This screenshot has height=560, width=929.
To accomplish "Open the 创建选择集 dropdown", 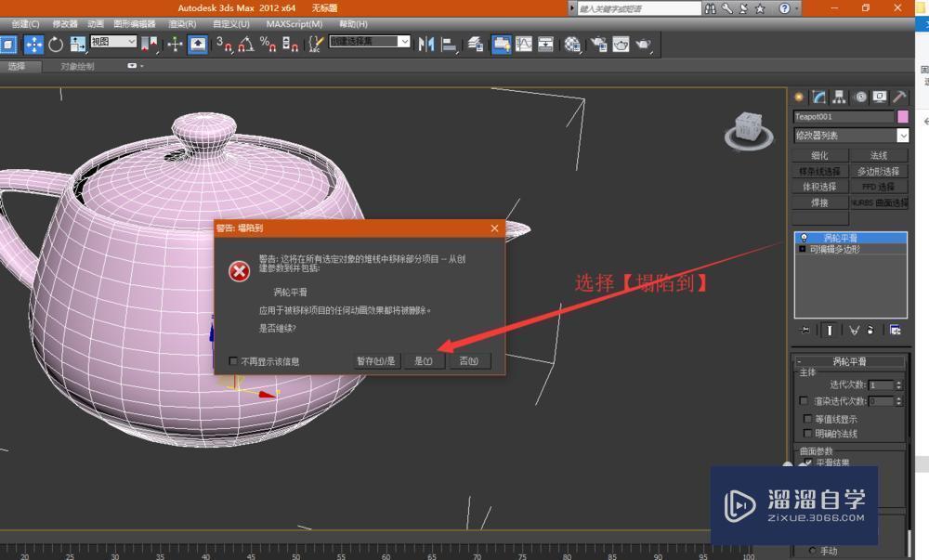I will [369, 41].
